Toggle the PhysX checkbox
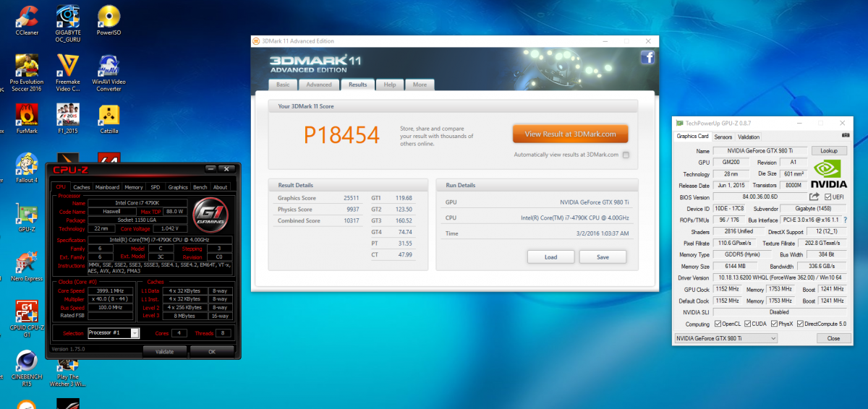The image size is (868, 409). pos(774,324)
